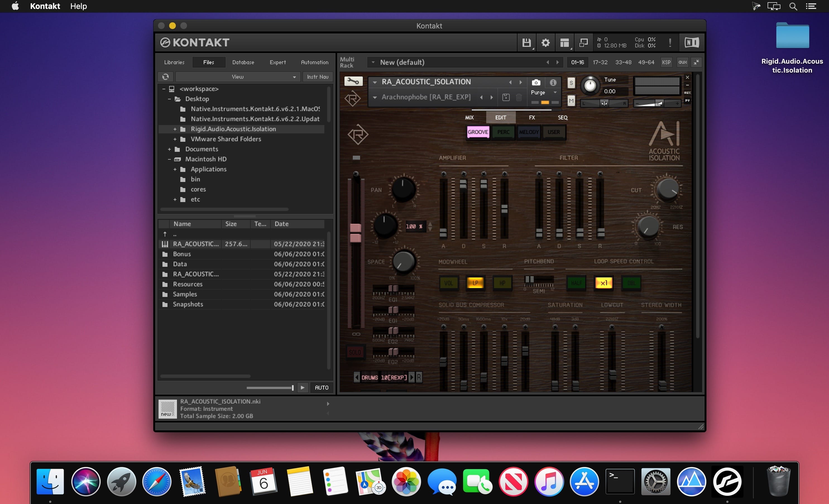The width and height of the screenshot is (829, 504).
Task: Open the Help menu
Action: coord(78,6)
